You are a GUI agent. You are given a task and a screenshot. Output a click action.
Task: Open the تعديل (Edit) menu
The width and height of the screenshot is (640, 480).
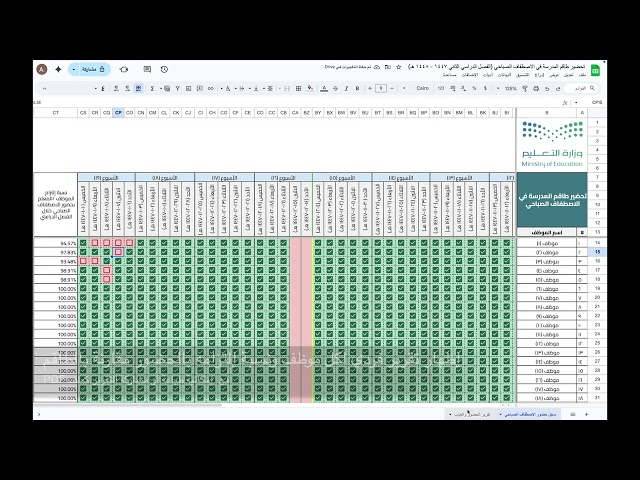569,75
